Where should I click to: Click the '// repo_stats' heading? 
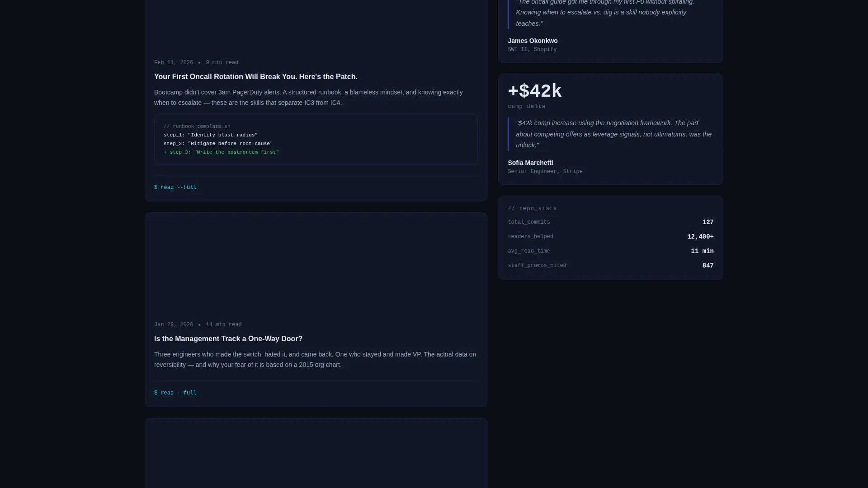click(533, 209)
